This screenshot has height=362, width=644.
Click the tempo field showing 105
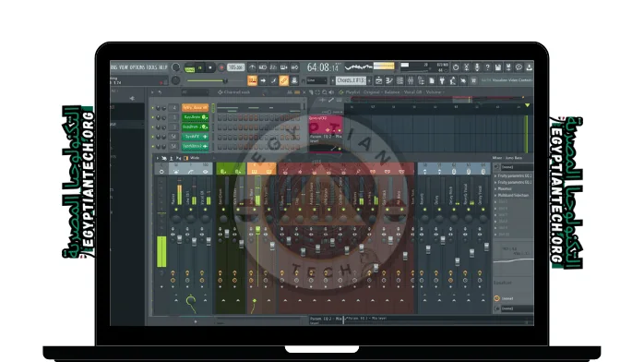coord(236,67)
